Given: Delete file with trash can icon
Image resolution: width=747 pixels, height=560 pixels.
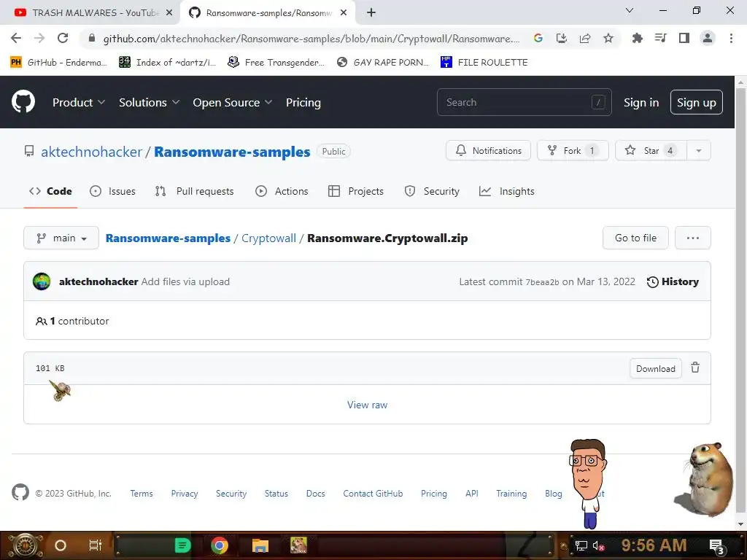Looking at the screenshot, I should (695, 367).
